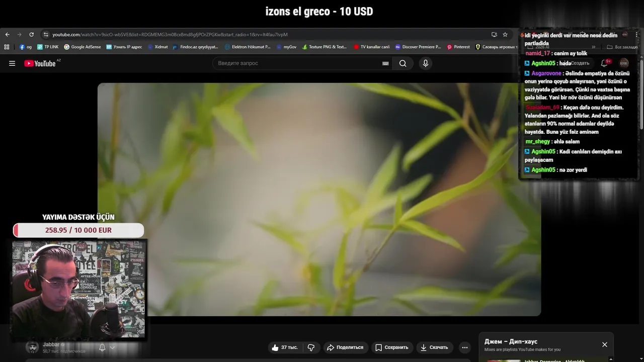Start voice search with the microphone
This screenshot has width=644, height=362.
coord(426,63)
